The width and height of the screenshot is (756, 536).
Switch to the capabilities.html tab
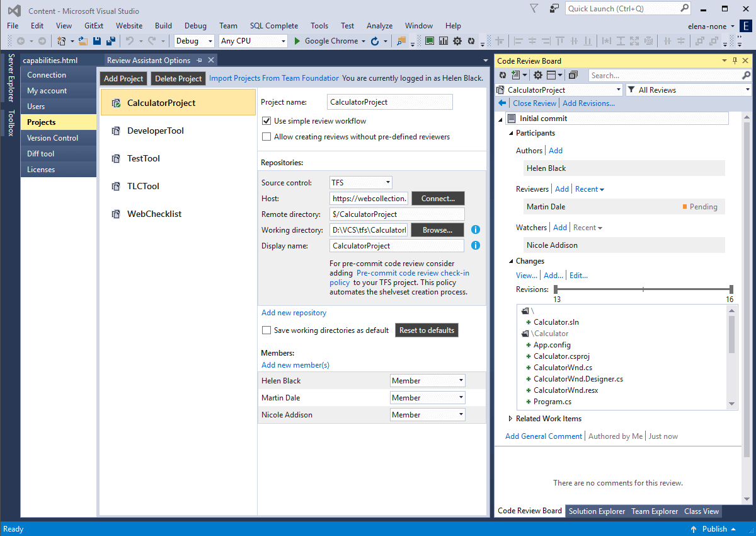(x=50, y=61)
